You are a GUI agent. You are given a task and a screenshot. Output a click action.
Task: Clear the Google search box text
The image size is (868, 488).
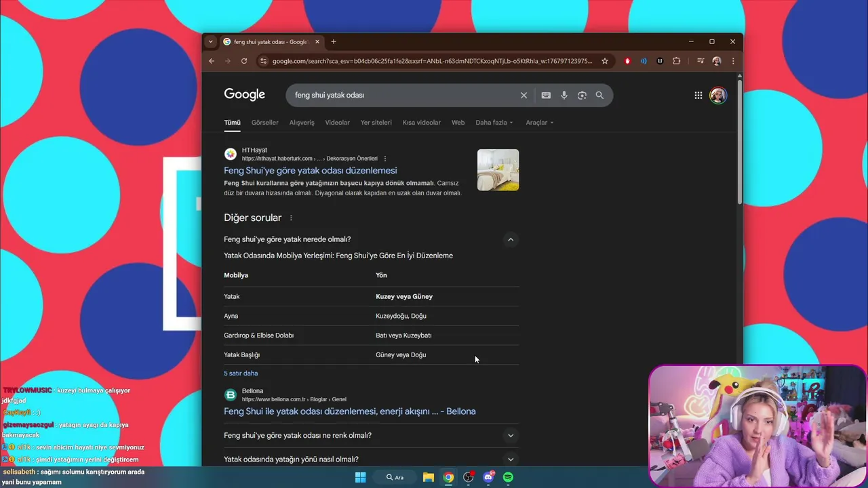tap(524, 96)
